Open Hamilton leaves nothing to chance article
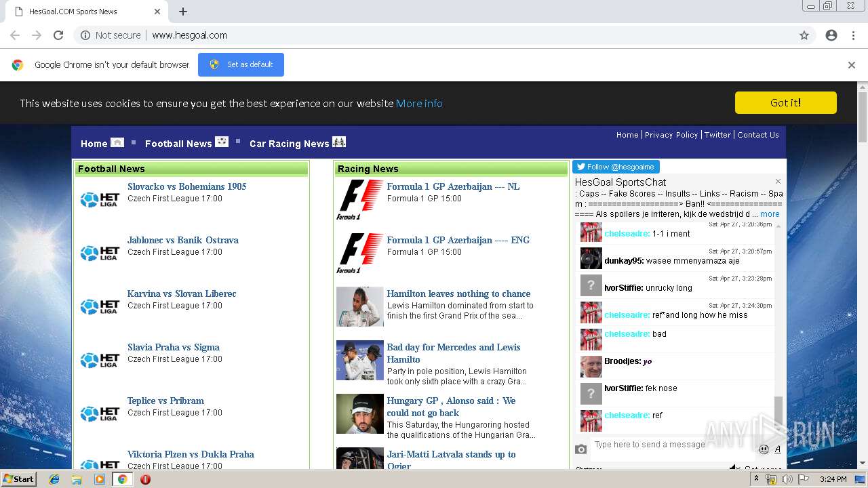This screenshot has height=488, width=868. click(x=458, y=293)
